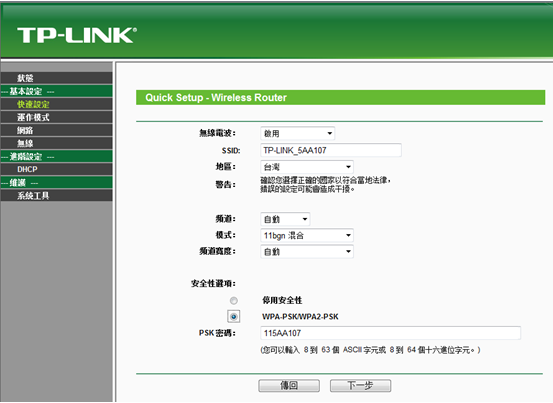
Task: Click the 維護 section header
Action: 56,182
